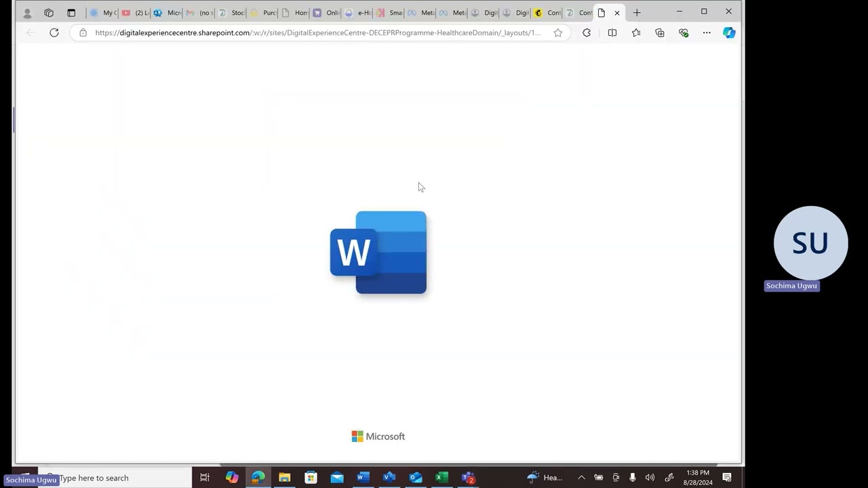
Task: Open the Collections icon
Action: 660,33
